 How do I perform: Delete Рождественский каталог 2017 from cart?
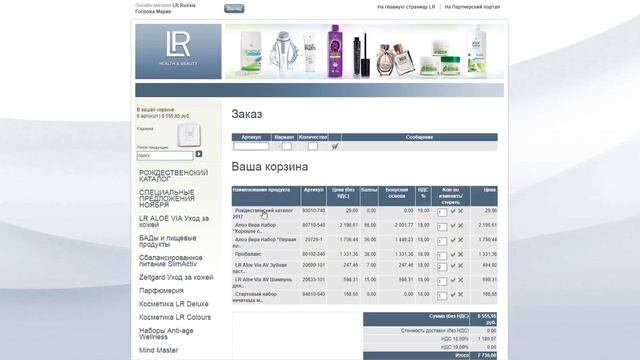(460, 211)
